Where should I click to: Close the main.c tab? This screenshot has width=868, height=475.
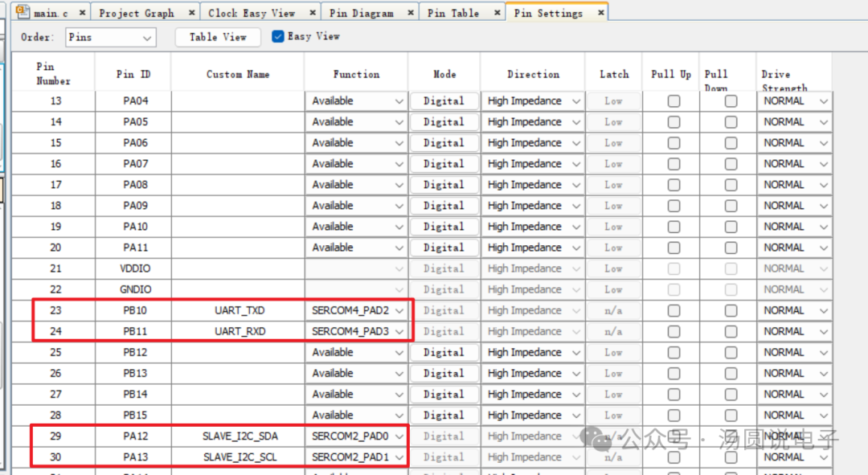[x=83, y=12]
